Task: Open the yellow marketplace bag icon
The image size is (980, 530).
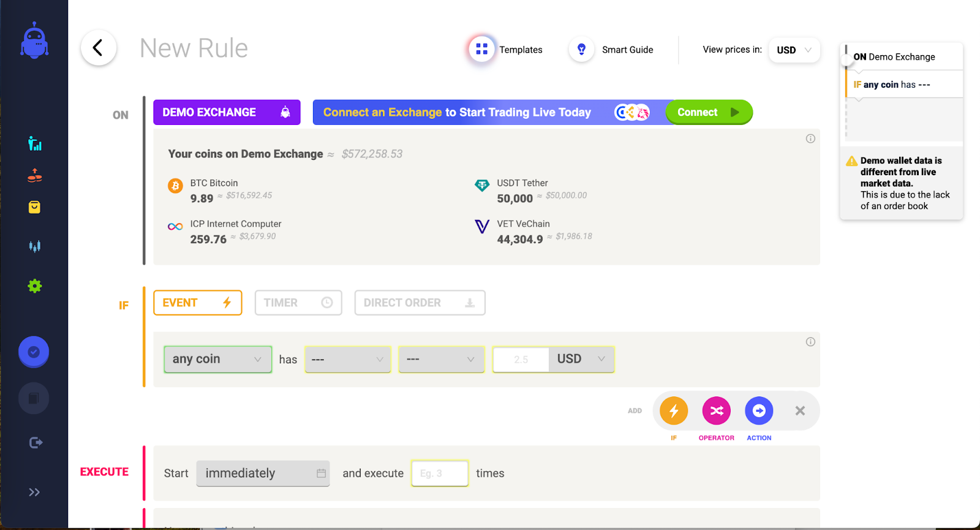Action: click(x=35, y=207)
